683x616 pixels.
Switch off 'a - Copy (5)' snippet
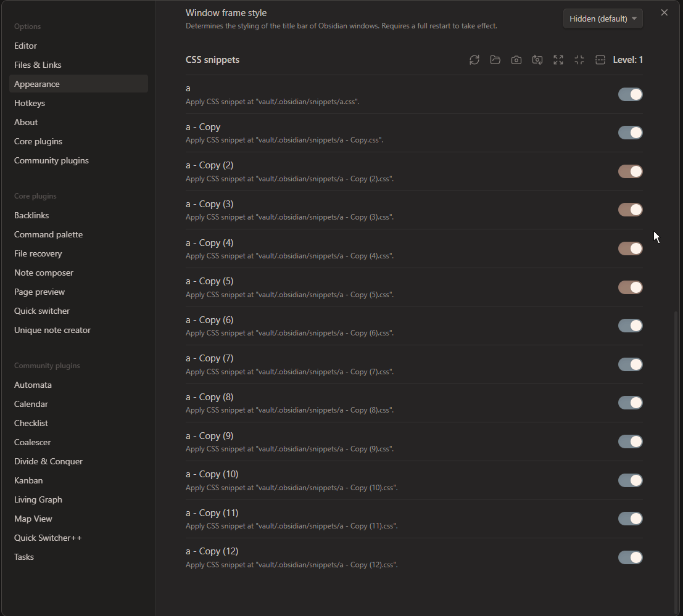click(x=631, y=287)
